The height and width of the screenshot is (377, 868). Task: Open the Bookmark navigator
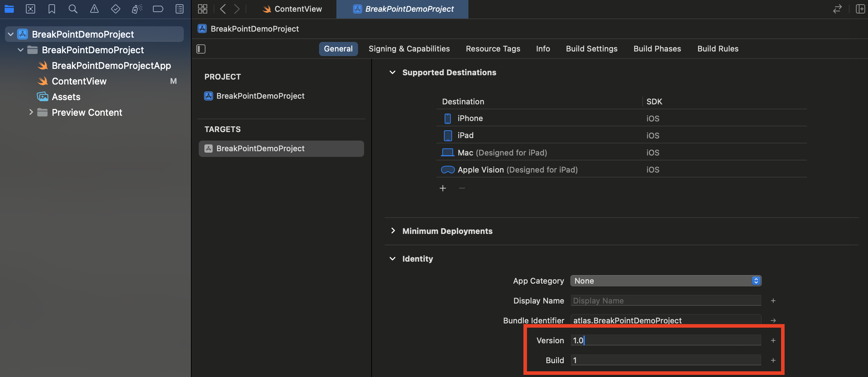(52, 9)
